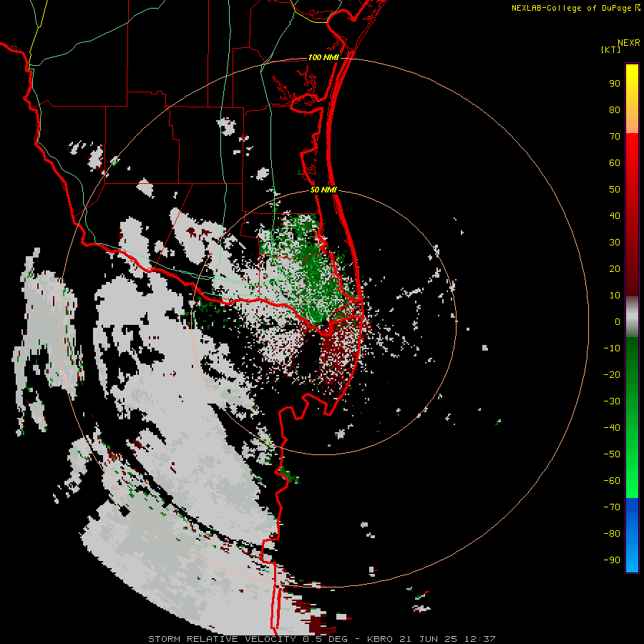Click the blue bottom segment of color bar

632,535
